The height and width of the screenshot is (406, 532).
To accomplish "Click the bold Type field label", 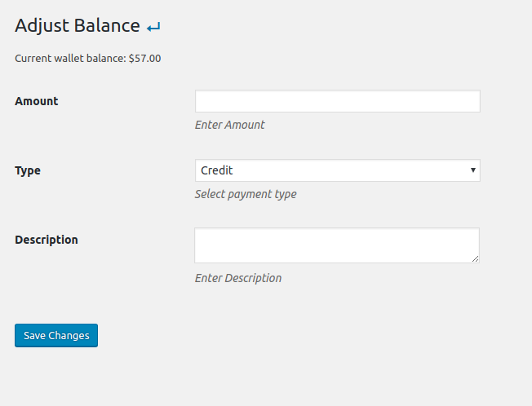I will pyautogui.click(x=28, y=170).
